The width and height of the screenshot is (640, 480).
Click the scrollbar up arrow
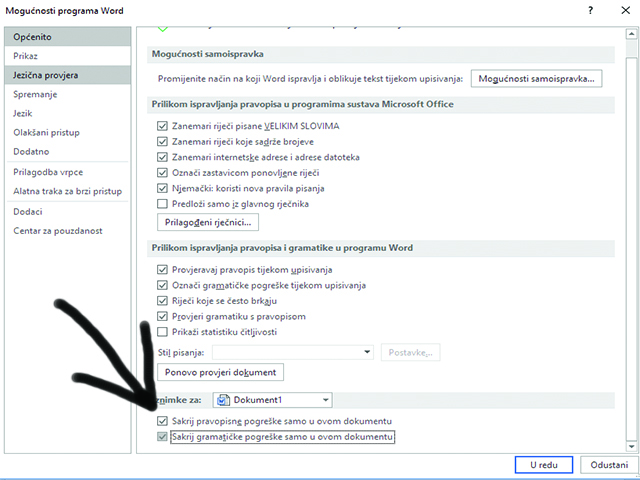631,35
